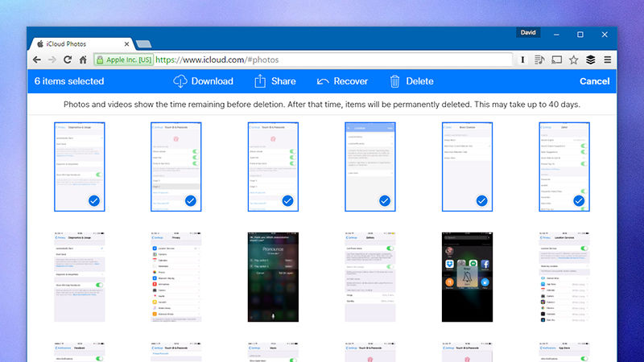Open a new browser tab

click(x=143, y=43)
